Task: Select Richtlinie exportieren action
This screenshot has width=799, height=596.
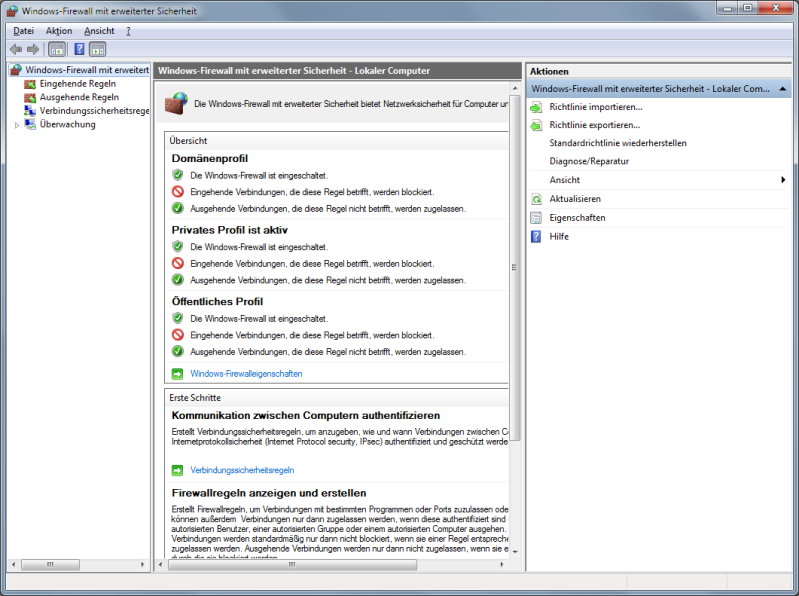Action: click(594, 125)
